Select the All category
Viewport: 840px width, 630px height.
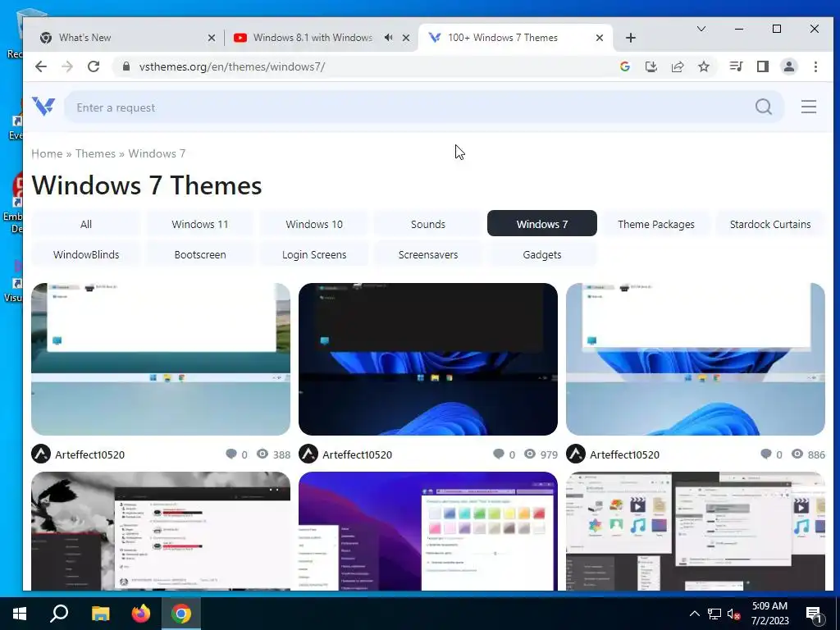click(85, 224)
